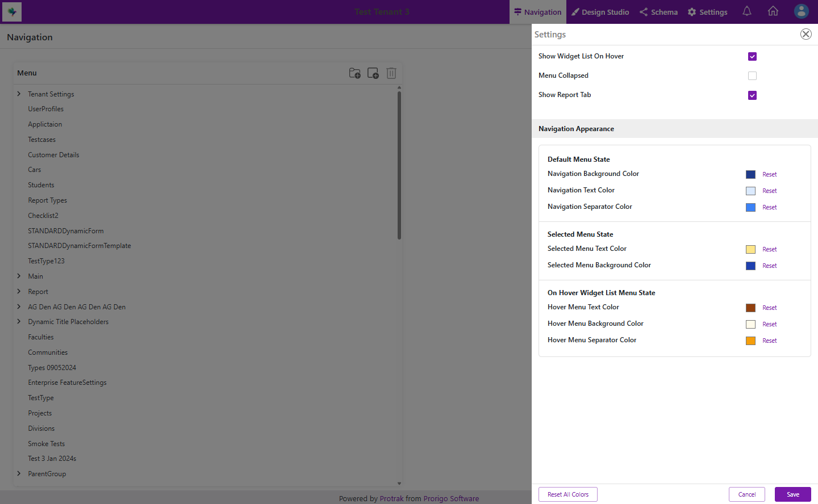818x504 pixels.
Task: Click the menu list scroll-down arrow
Action: click(399, 484)
